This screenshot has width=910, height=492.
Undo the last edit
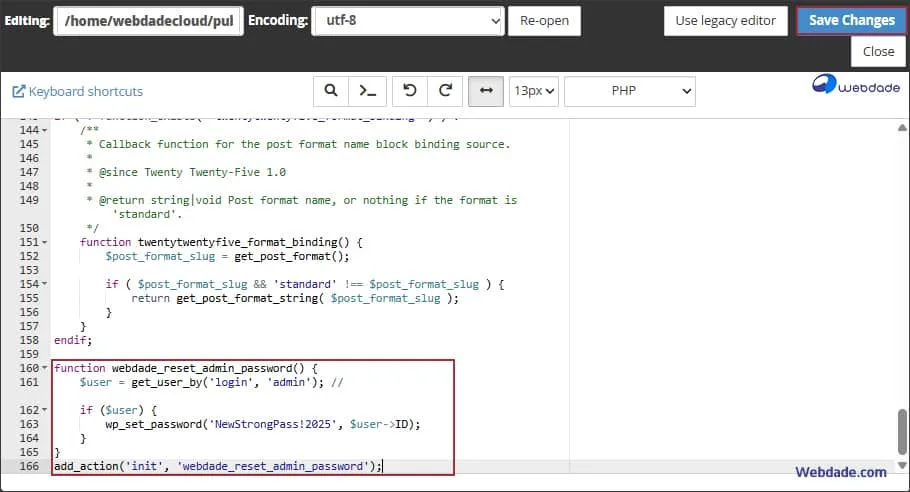click(x=409, y=91)
